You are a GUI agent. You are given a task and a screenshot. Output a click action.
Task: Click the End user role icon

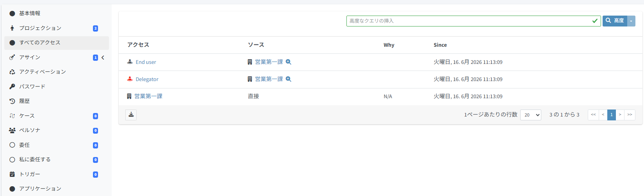click(x=130, y=62)
